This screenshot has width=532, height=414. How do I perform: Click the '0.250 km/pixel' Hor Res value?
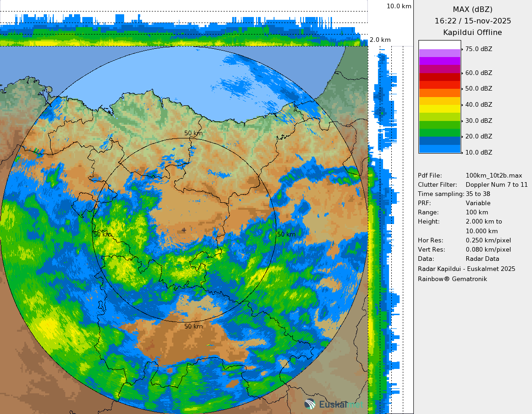click(488, 240)
